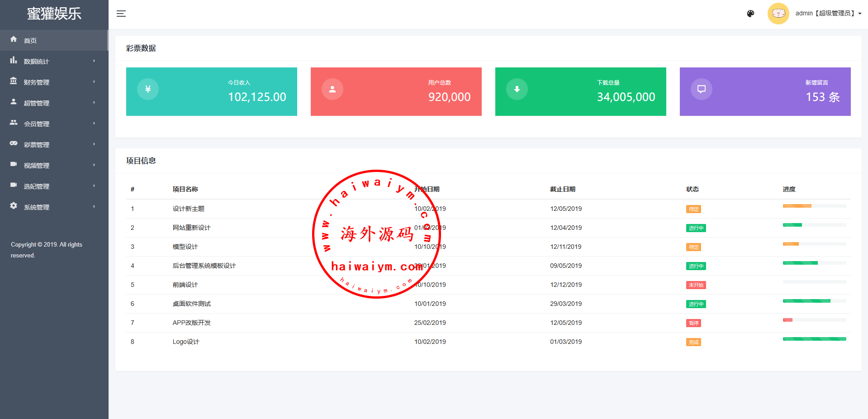
Task: Open 会员管理 in the sidebar
Action: tap(37, 124)
